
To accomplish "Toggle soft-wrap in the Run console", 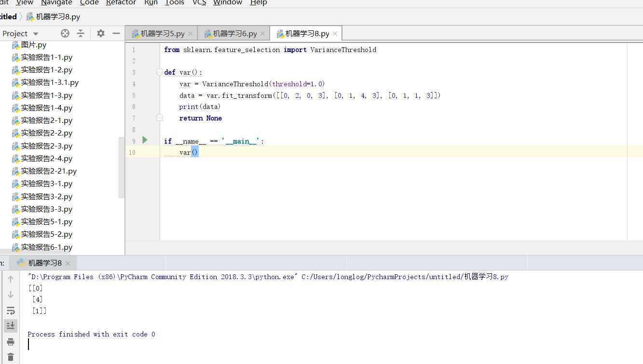I will [11, 310].
